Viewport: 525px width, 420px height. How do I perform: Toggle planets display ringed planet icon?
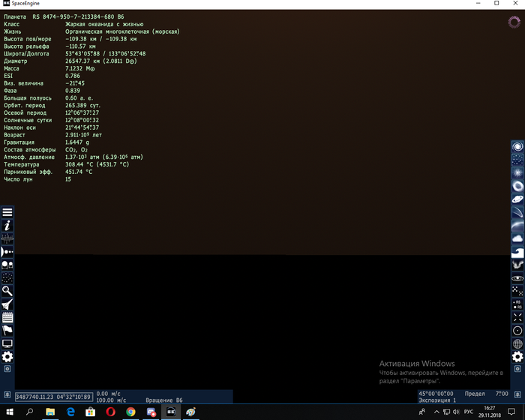click(x=517, y=199)
